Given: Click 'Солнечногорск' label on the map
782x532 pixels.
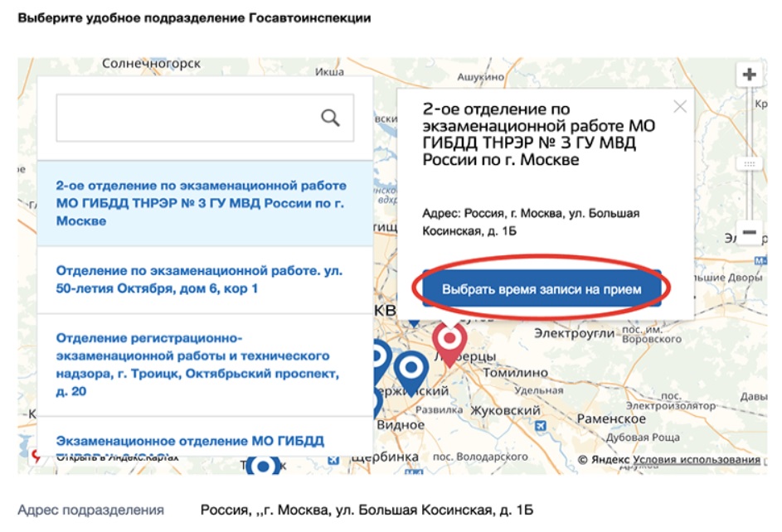Looking at the screenshot, I should coord(151,63).
